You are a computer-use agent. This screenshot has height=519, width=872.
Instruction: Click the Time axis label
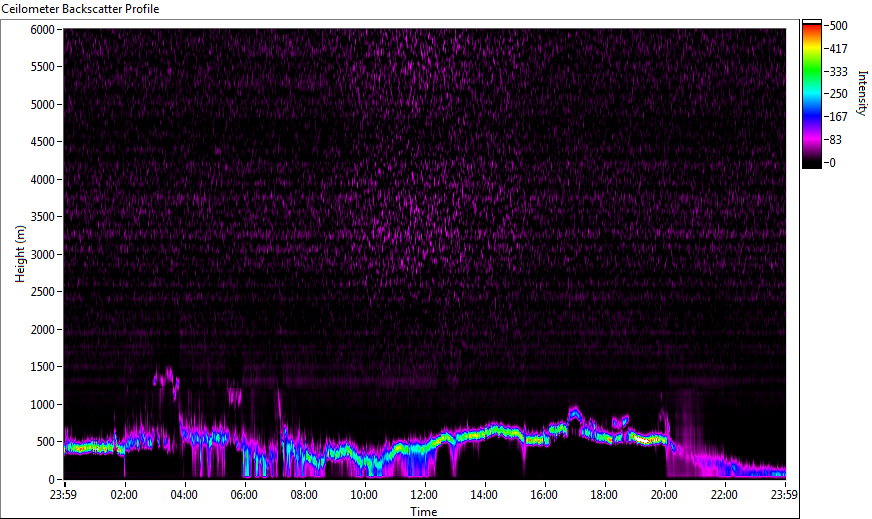pyautogui.click(x=424, y=512)
